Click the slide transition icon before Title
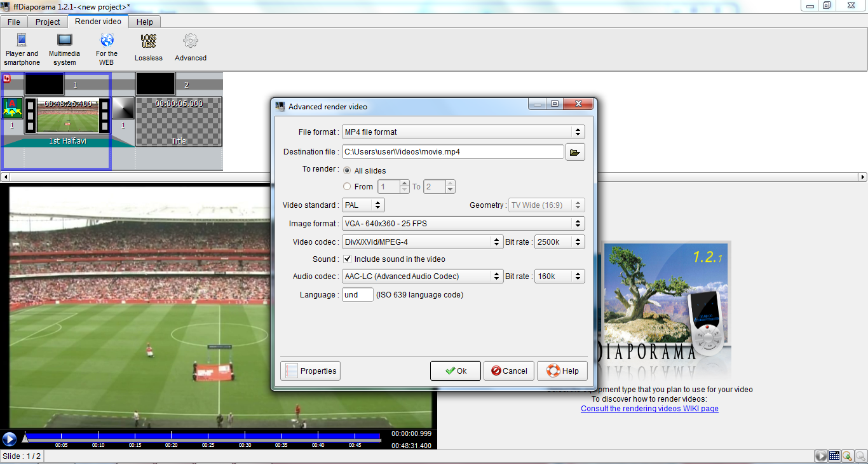The height and width of the screenshot is (464, 868). tap(123, 109)
